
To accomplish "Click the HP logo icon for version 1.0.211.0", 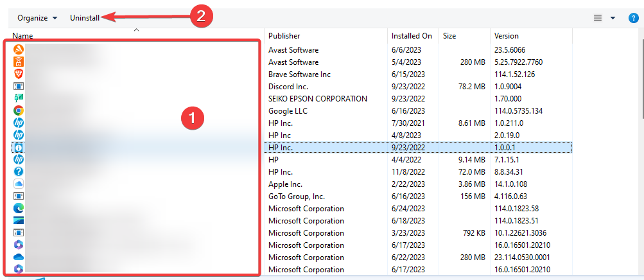I will pyautogui.click(x=19, y=123).
